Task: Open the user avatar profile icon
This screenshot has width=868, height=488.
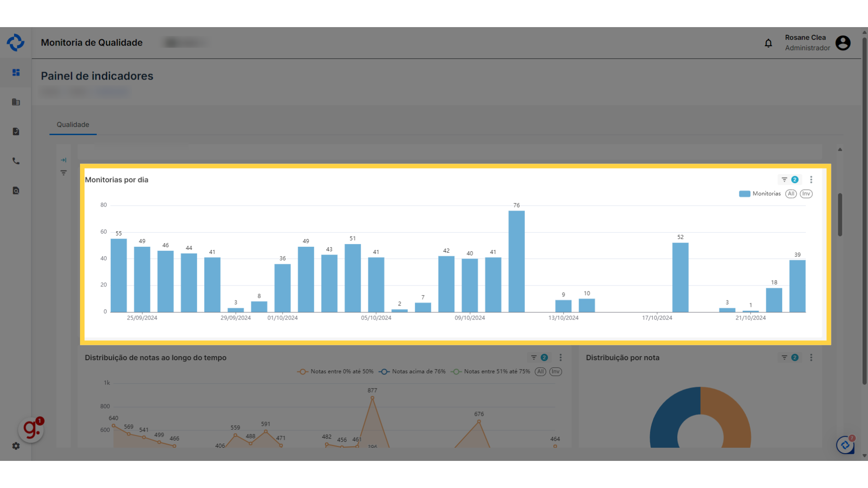Action: 843,43
